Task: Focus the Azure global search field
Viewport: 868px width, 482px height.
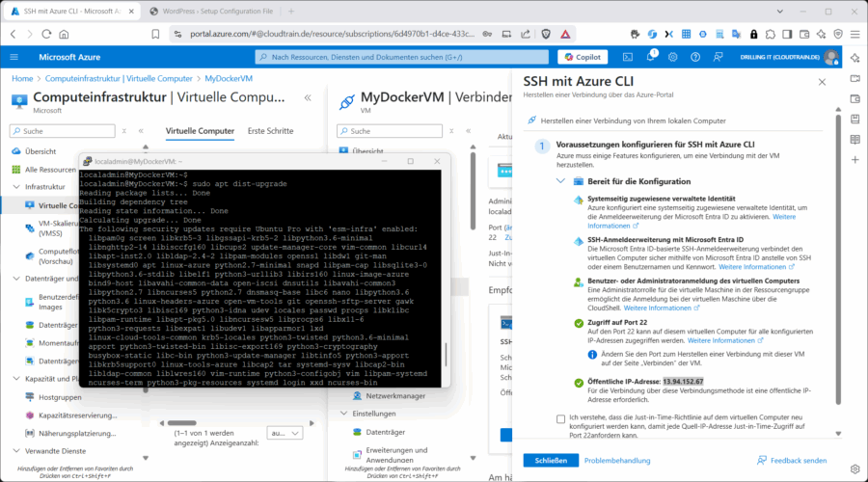Action: (x=402, y=57)
